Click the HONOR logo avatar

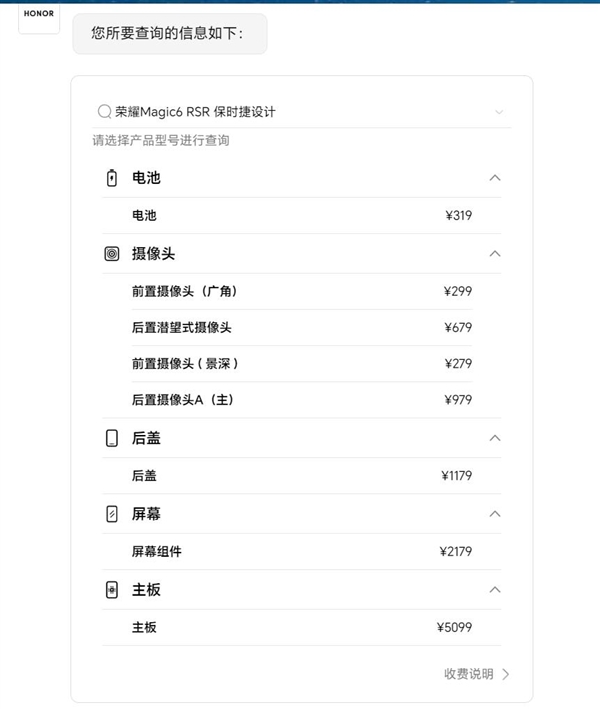(x=39, y=15)
